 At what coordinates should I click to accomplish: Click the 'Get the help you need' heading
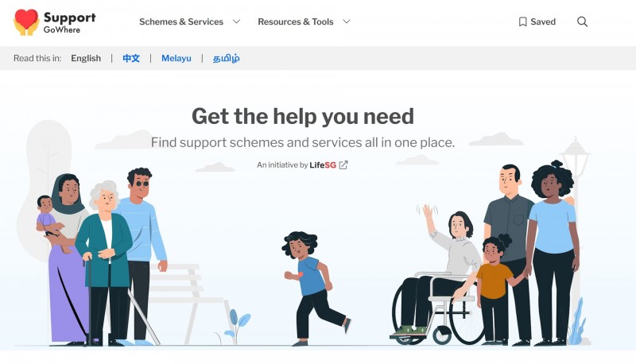click(303, 116)
